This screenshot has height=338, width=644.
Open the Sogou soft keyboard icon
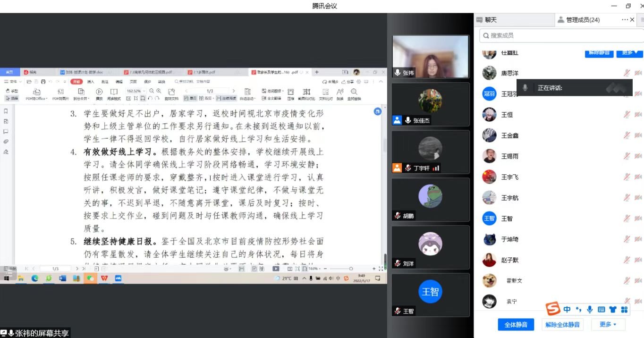[x=601, y=310]
